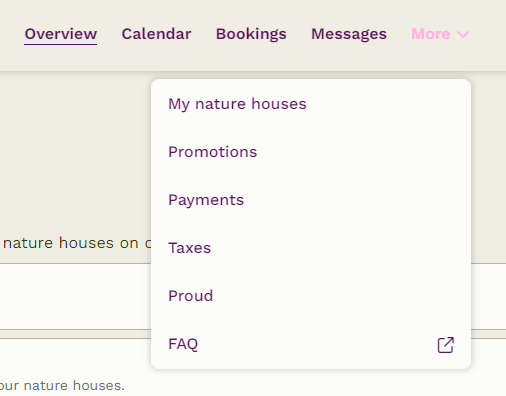
Task: Expand the More dropdown menu
Action: click(440, 34)
